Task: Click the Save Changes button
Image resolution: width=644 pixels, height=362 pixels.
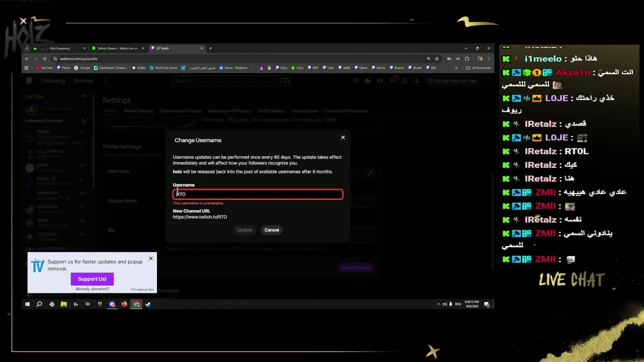Action: click(356, 267)
